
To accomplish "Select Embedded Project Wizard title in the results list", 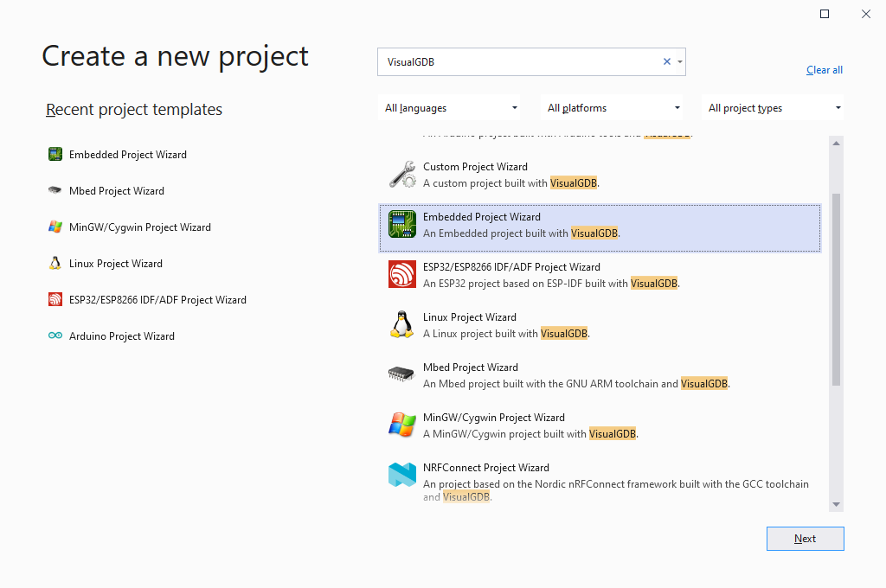I will (x=481, y=217).
